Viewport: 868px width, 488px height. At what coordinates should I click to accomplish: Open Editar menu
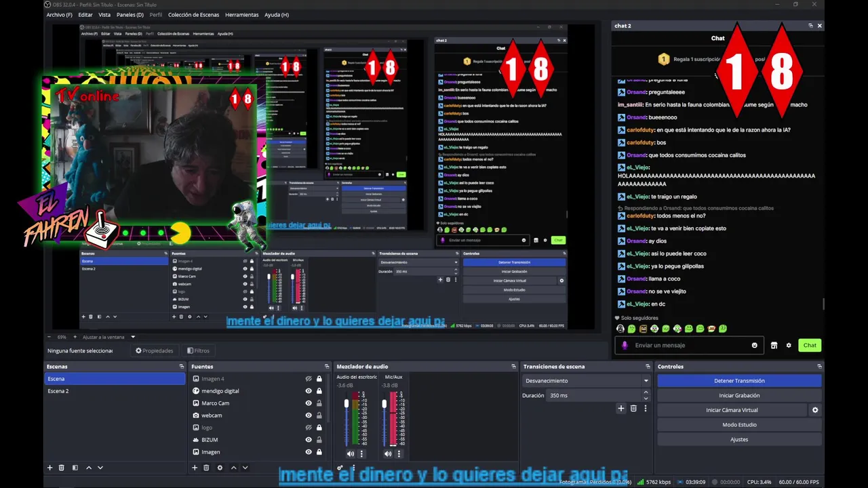click(x=85, y=15)
